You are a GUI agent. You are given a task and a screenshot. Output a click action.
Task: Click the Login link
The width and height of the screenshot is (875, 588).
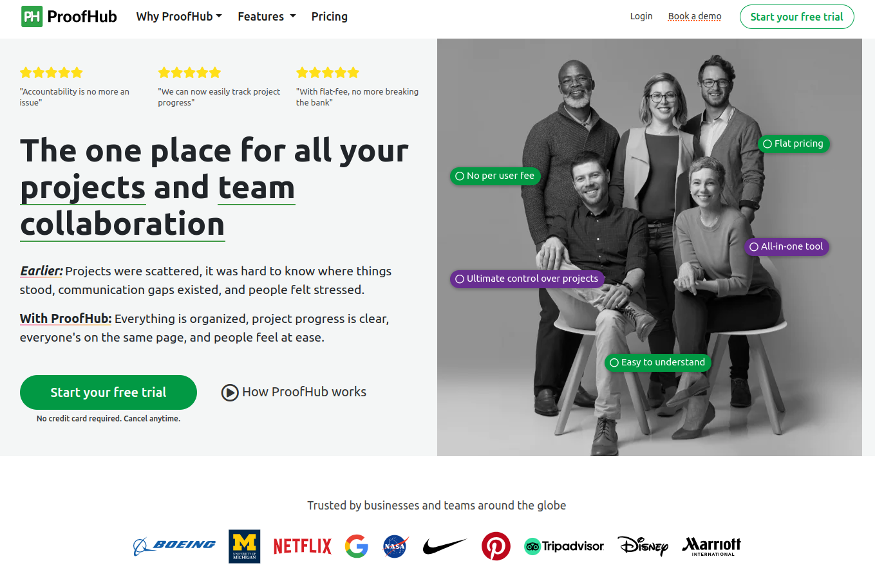(641, 16)
